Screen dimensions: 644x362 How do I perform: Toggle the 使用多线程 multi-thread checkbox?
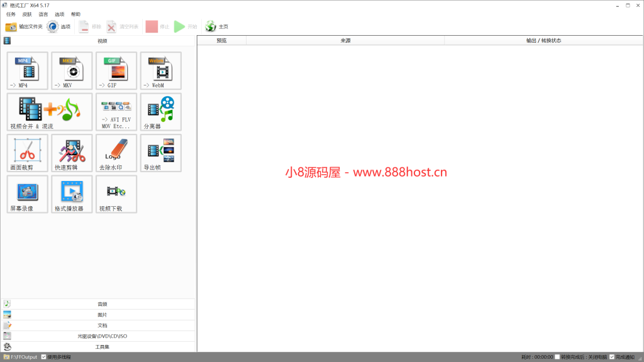(x=43, y=357)
